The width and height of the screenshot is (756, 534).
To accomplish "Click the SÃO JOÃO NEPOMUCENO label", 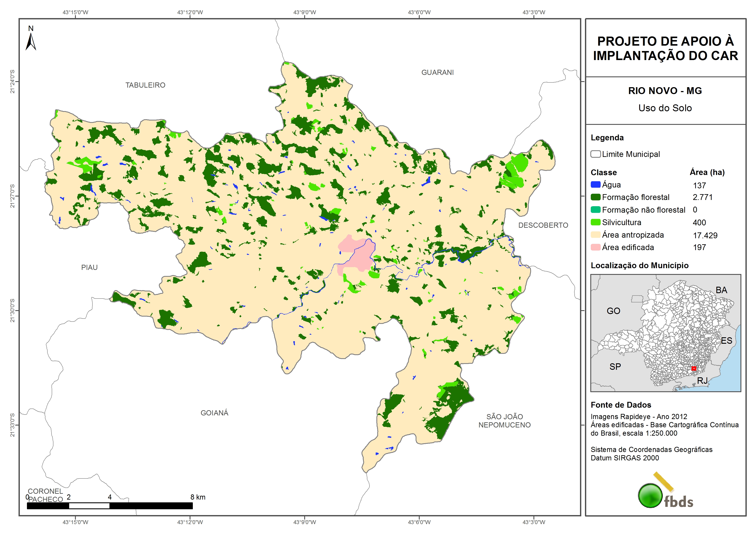I will (x=504, y=421).
